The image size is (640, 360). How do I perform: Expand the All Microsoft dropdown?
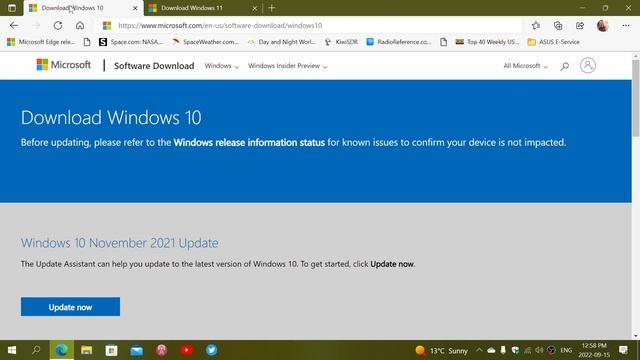tap(525, 66)
